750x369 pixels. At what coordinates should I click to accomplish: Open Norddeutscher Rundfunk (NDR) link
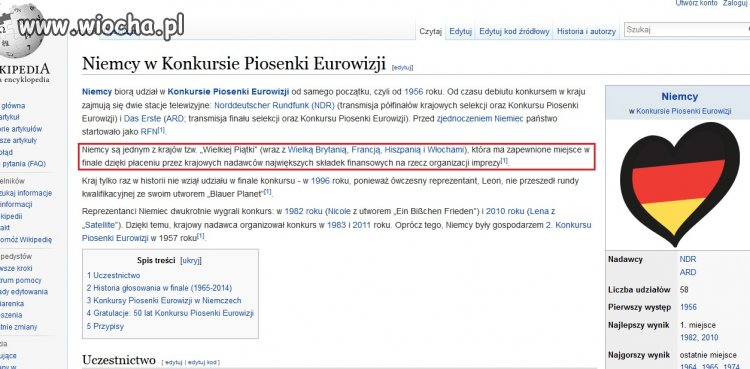[274, 105]
